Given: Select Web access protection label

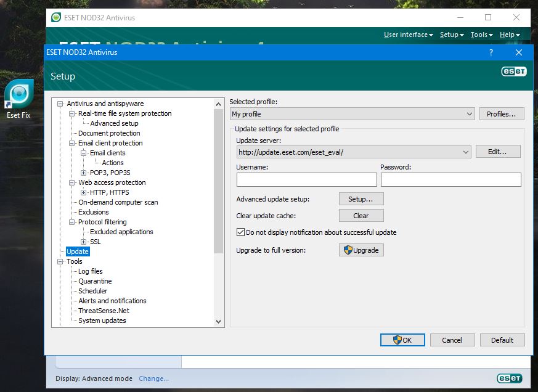Looking at the screenshot, I should click(x=112, y=182).
